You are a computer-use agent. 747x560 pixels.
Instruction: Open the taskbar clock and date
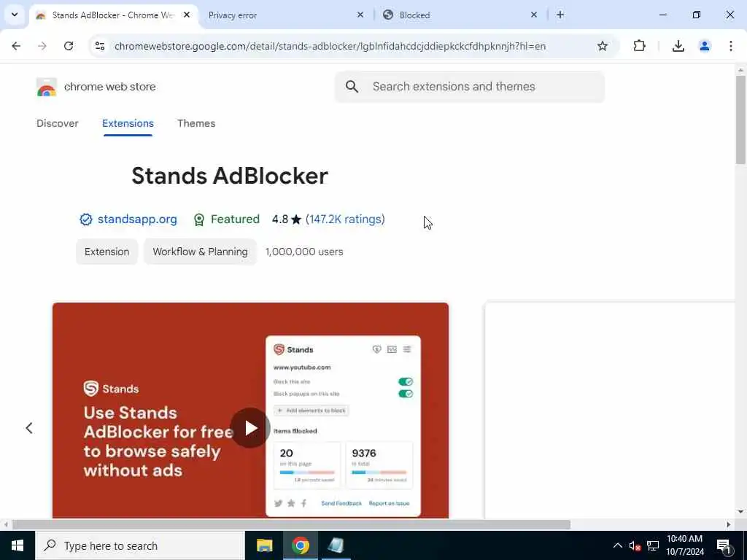tap(684, 545)
